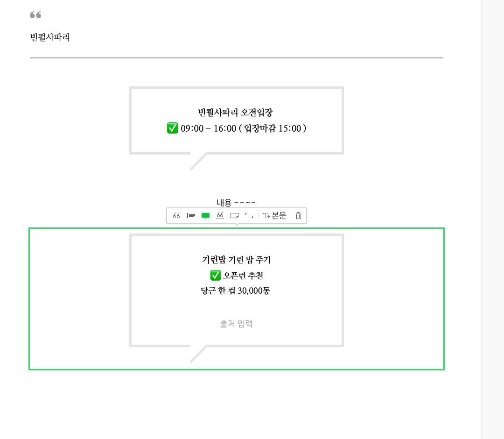Click the green checkmark emoji before 09:00
Image resolution: width=504 pixels, height=439 pixels.
(173, 128)
